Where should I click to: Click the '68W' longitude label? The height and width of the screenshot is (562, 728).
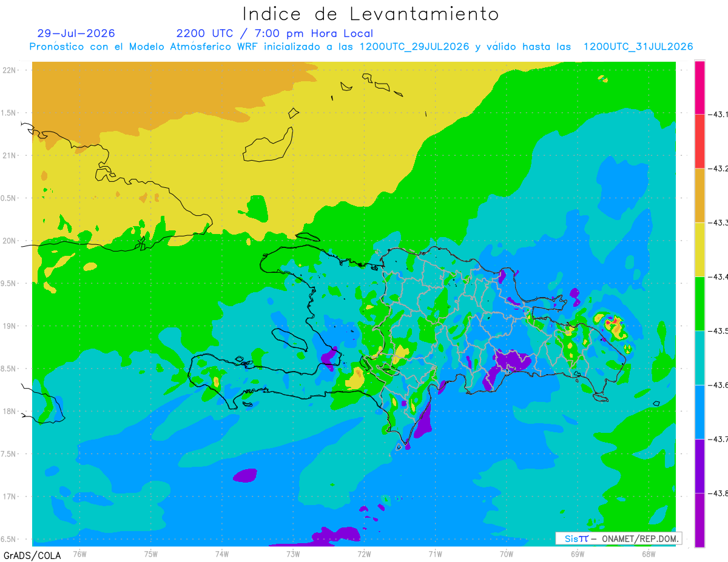648,553
